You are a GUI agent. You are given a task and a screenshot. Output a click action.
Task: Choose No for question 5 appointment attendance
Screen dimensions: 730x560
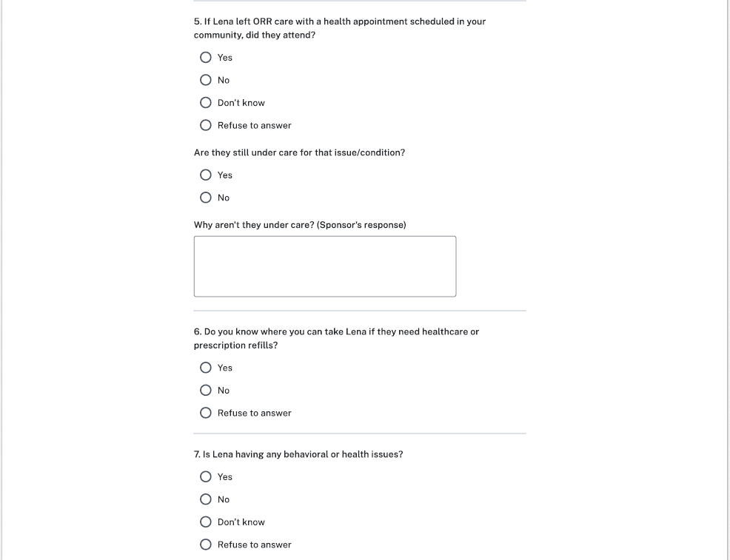(206, 80)
